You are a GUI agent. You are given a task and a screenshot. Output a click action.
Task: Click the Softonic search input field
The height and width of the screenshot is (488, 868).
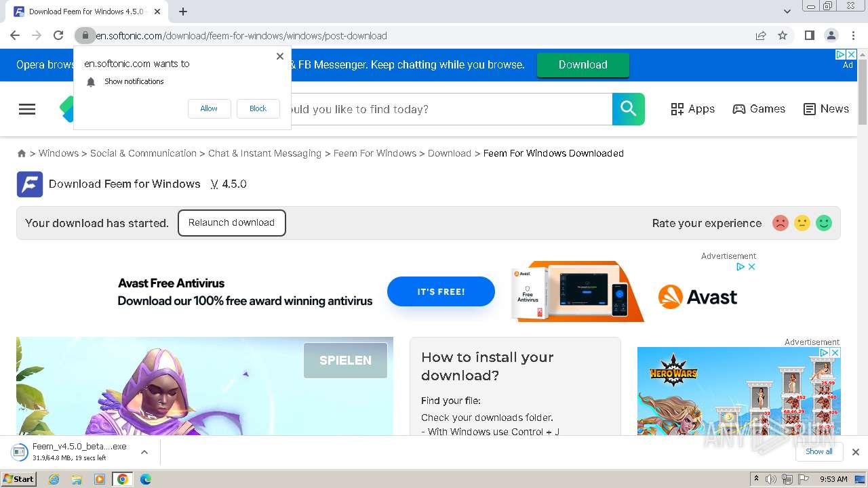click(x=451, y=109)
